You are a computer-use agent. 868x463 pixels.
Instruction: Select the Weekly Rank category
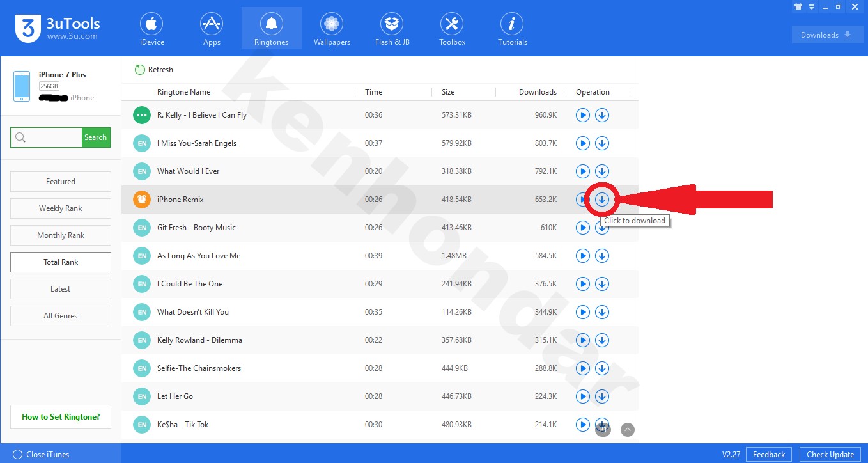[61, 208]
